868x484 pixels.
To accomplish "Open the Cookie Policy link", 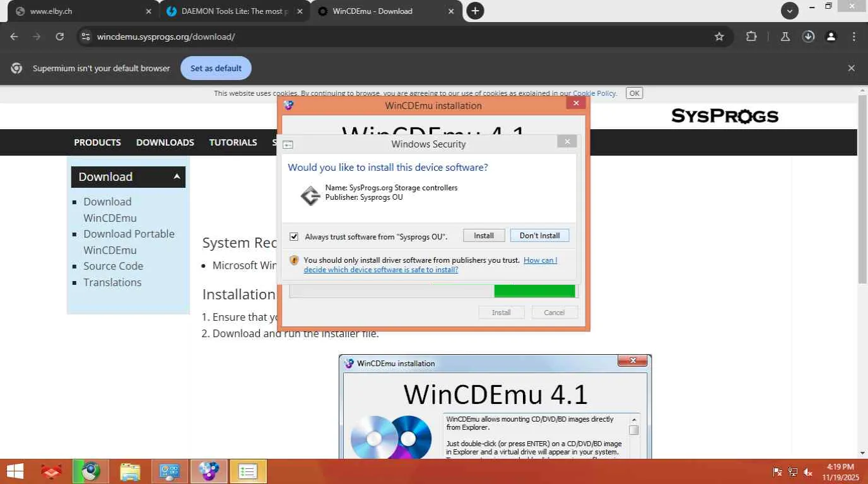I will click(594, 93).
